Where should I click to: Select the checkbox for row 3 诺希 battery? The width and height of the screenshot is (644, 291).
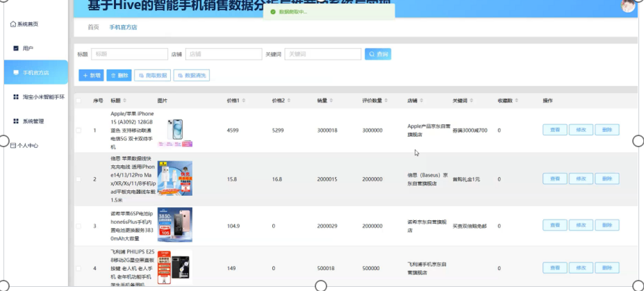[x=79, y=226]
